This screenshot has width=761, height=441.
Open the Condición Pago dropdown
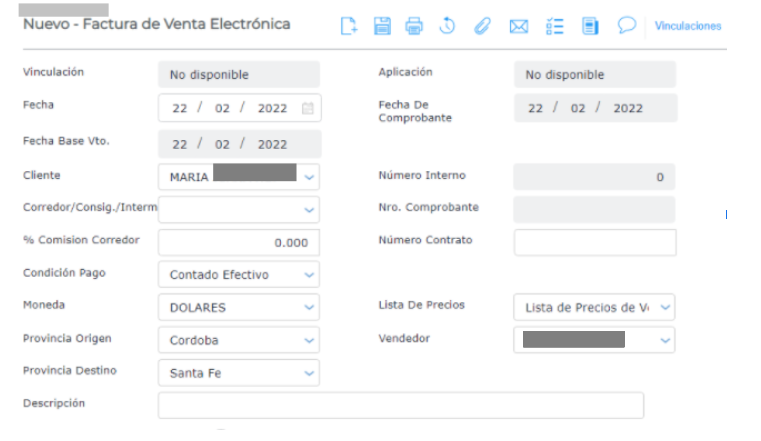coord(309,275)
